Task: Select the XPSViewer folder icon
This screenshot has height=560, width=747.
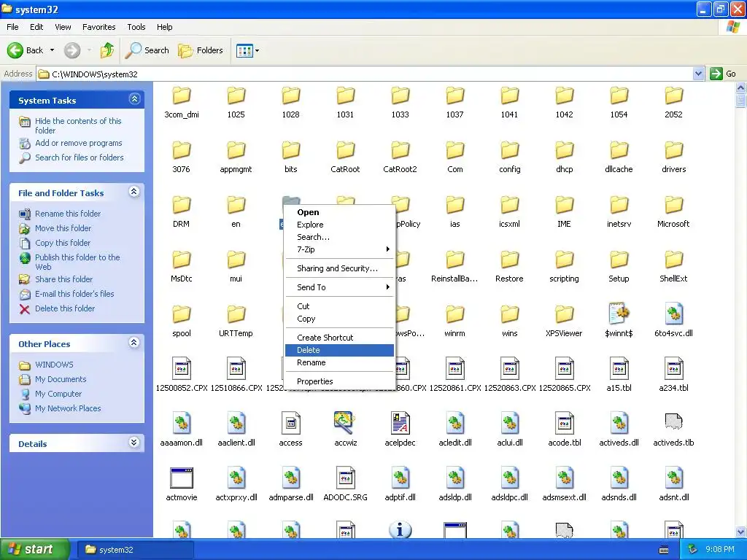Action: point(564,315)
